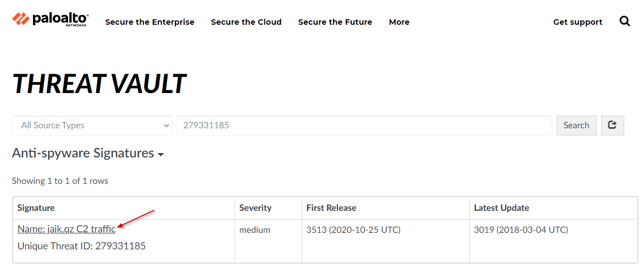This screenshot has width=644, height=267.
Task: Click the Signature column header
Action: tap(36, 208)
